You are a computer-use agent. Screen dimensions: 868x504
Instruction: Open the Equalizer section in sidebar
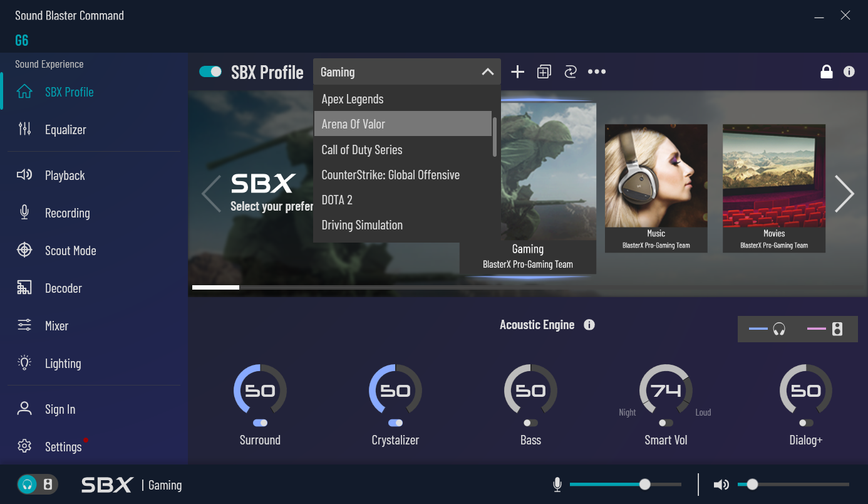tap(65, 130)
